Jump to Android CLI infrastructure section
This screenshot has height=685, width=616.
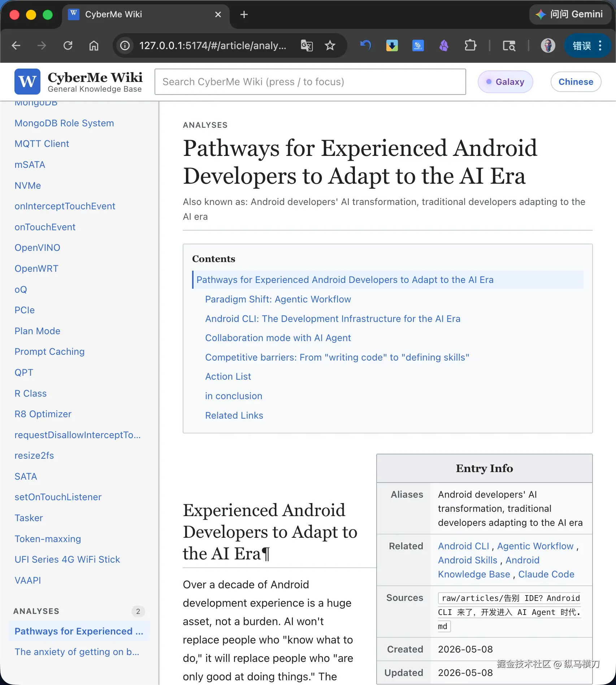pos(333,319)
